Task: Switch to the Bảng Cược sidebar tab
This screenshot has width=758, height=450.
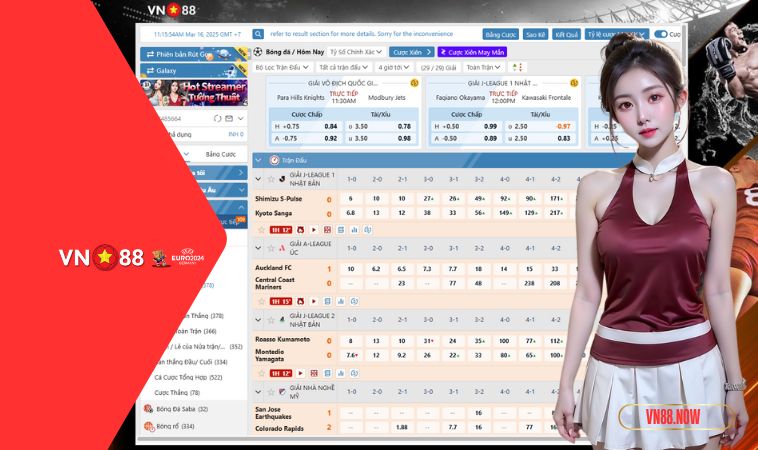Action: (220, 154)
